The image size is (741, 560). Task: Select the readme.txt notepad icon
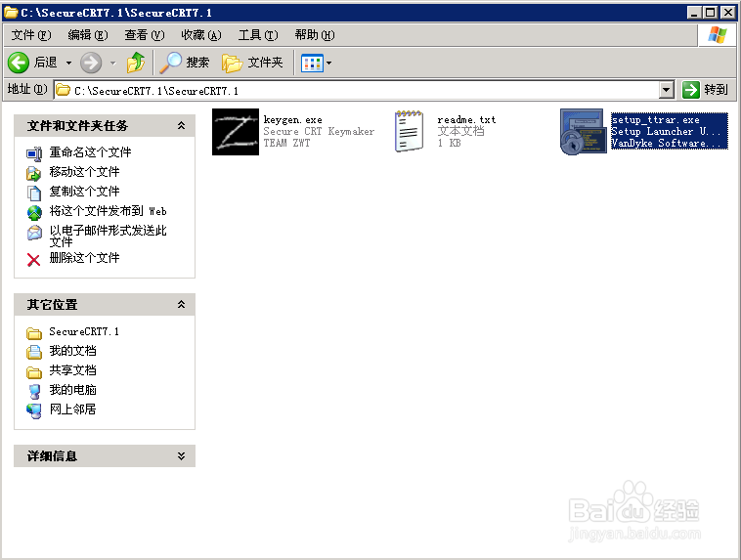tap(409, 131)
